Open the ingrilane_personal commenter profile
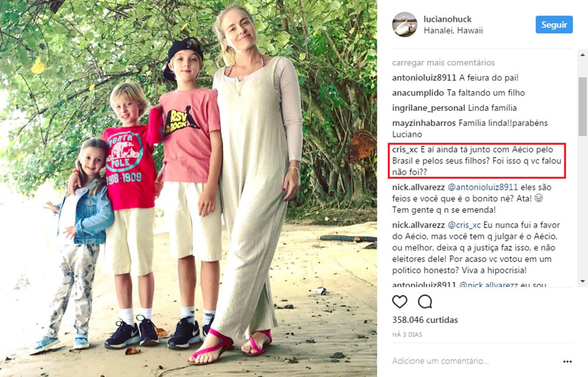This screenshot has height=377, width=588. [428, 108]
